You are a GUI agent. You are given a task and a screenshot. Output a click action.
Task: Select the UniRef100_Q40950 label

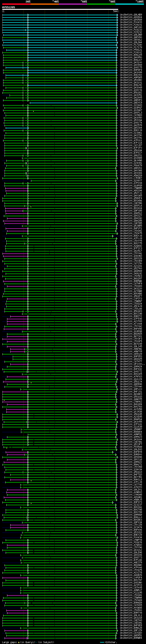[x=131, y=58]
